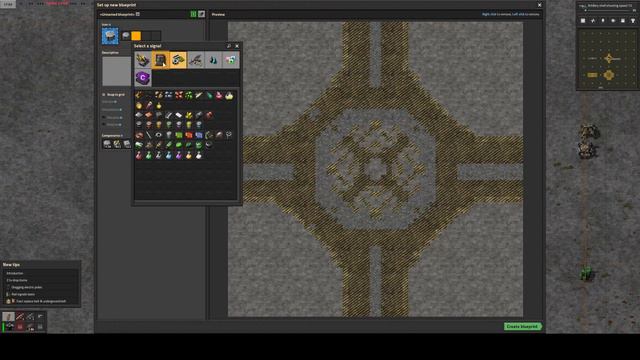Click the Create blueprint button
Screen dimensions: 640x360
coord(522,327)
